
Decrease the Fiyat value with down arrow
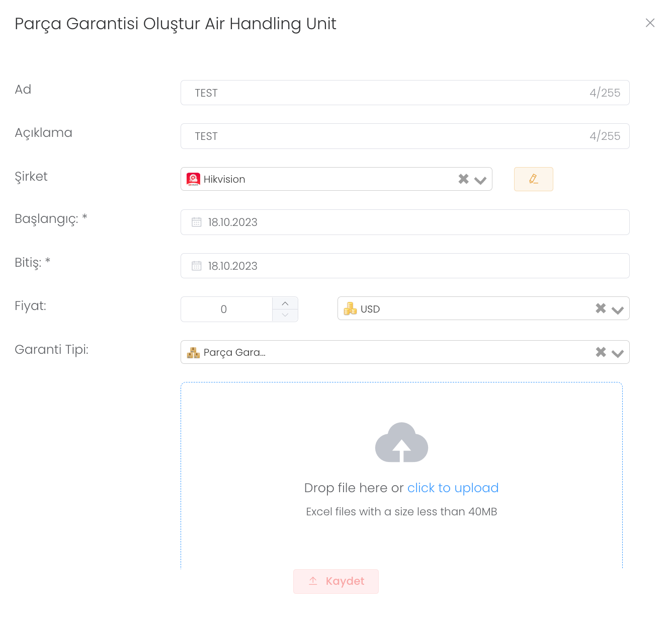[x=285, y=315]
